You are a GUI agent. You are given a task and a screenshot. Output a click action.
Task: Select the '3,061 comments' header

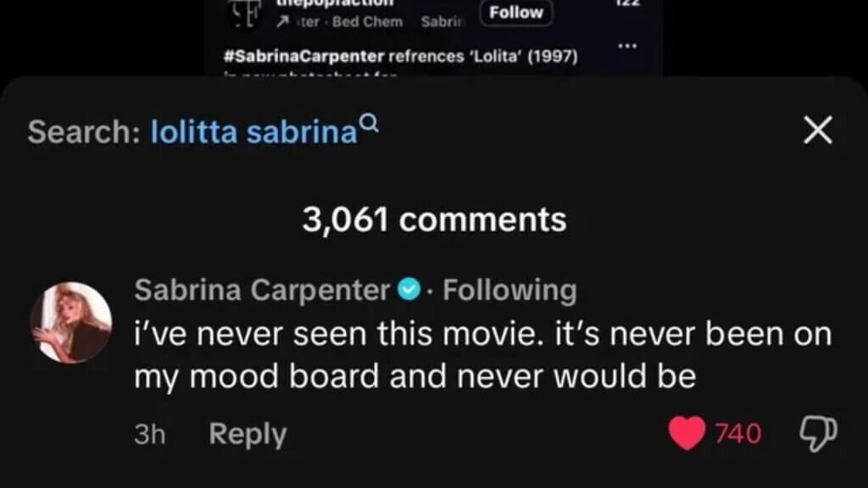435,219
